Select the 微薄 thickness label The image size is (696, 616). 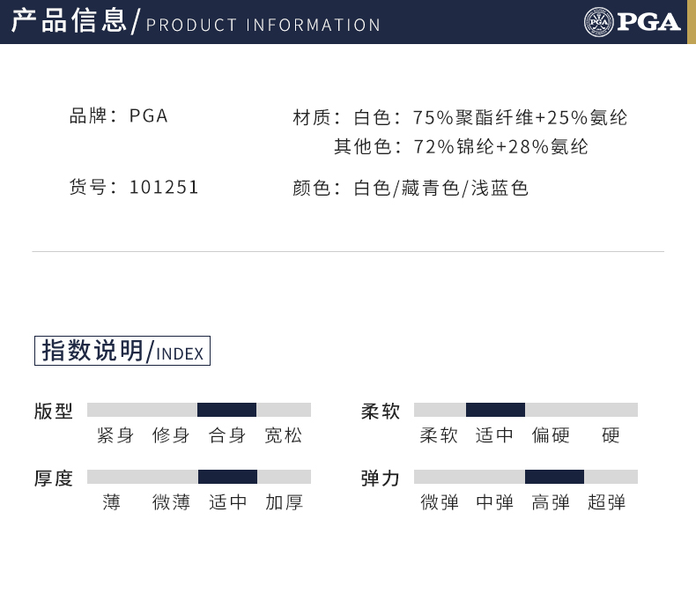coord(171,502)
